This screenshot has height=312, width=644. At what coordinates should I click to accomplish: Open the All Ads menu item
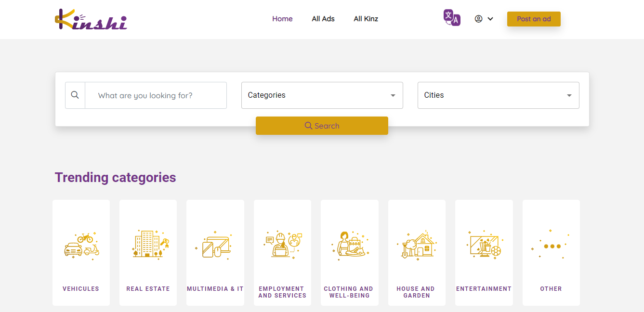click(323, 19)
